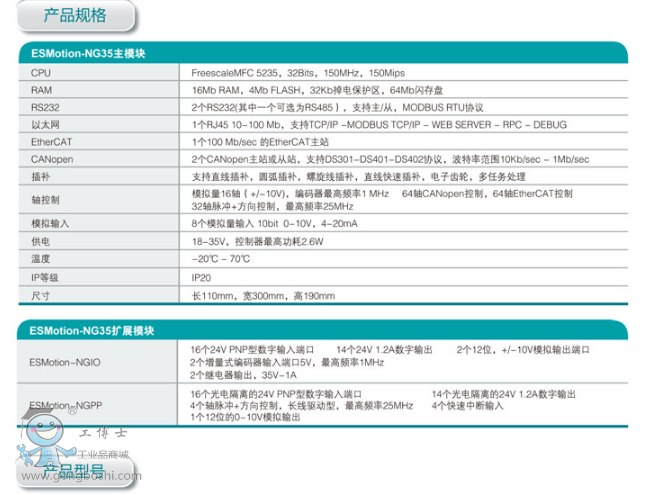This screenshot has height=495, width=655.
Task: Click the CPU row label
Action: pos(41,73)
